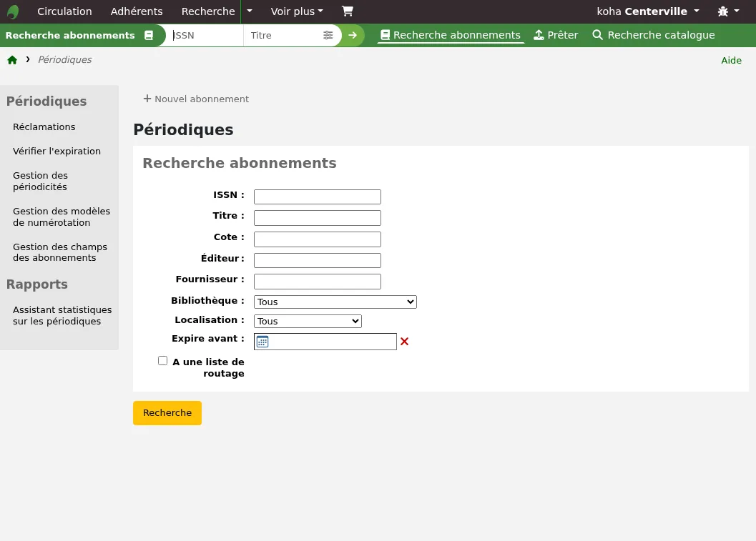Screen dimensions: 756x541
Task: Expand the Voir plus menu
Action: point(297,11)
